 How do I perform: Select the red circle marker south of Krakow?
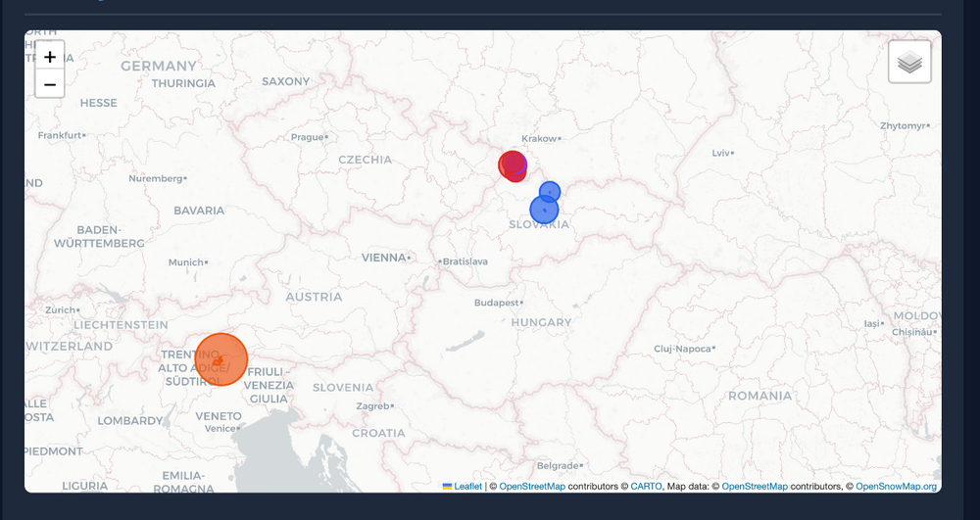click(x=511, y=166)
